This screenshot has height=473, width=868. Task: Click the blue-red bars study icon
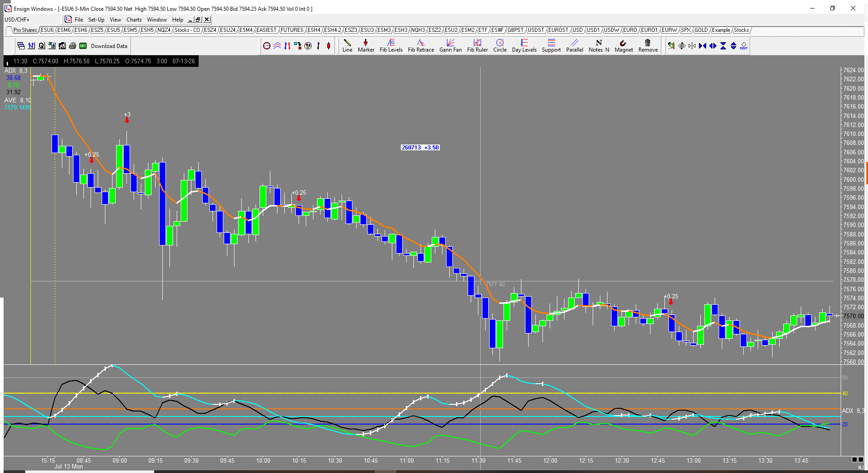pyautogui.click(x=287, y=46)
